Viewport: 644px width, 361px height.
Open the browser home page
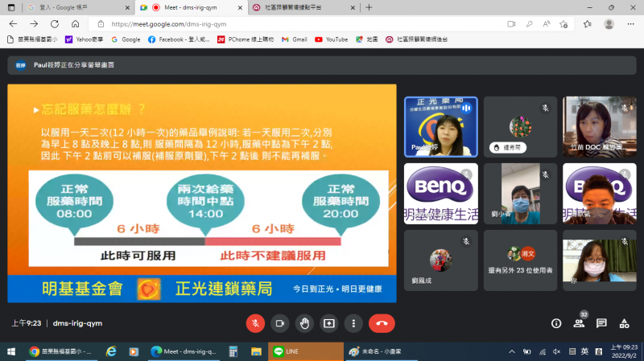click(75, 24)
